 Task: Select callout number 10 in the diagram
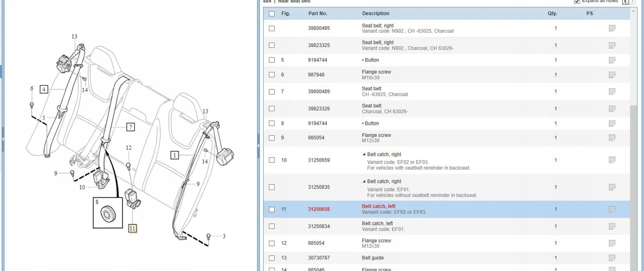point(82,187)
